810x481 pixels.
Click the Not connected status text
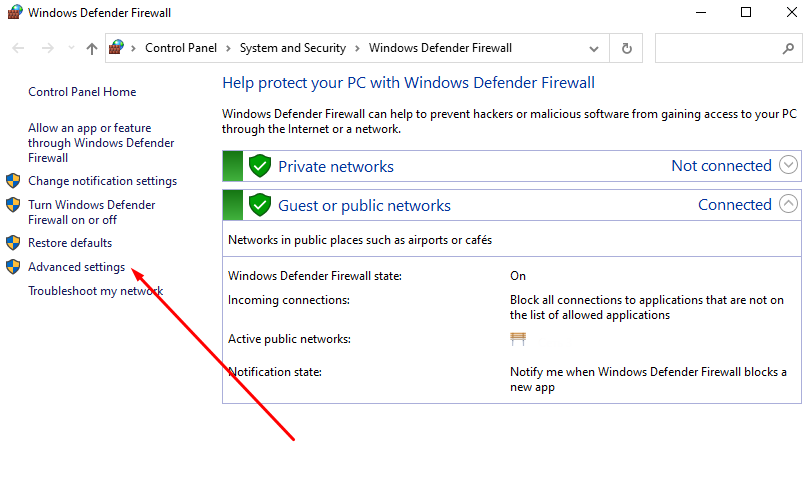721,166
